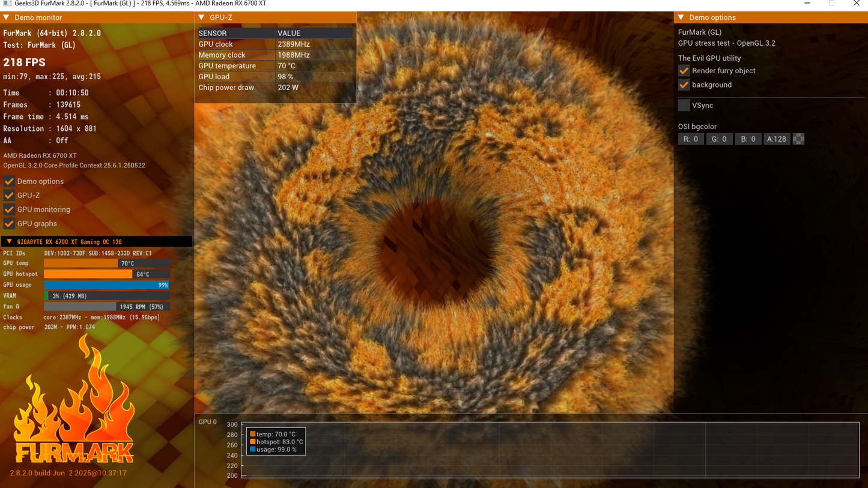Click the graph legend temp: 70.0 °C entry
The width and height of the screenshot is (868, 488).
[x=273, y=434]
